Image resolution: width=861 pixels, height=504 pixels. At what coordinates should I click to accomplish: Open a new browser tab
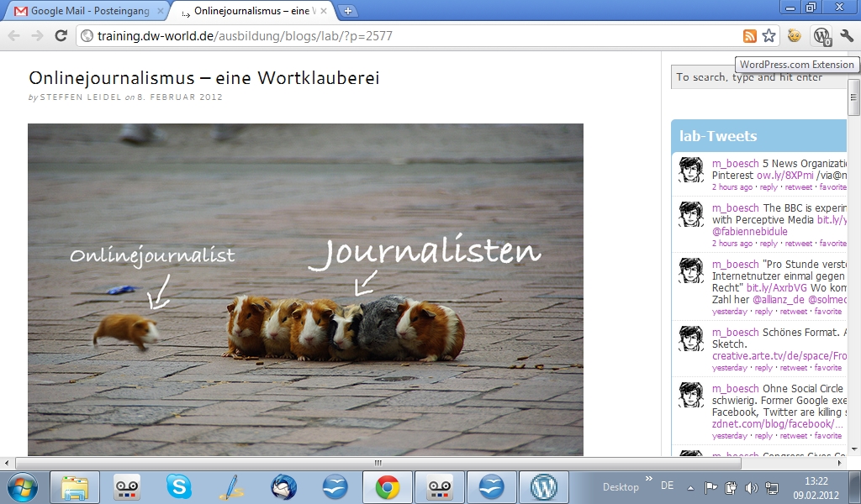tap(348, 11)
